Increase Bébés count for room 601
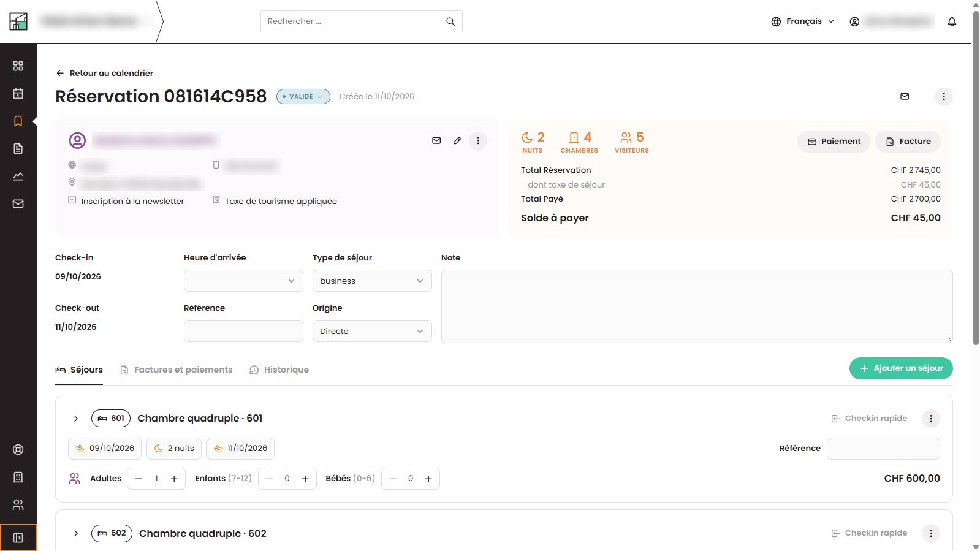The image size is (980, 551). [x=428, y=479]
